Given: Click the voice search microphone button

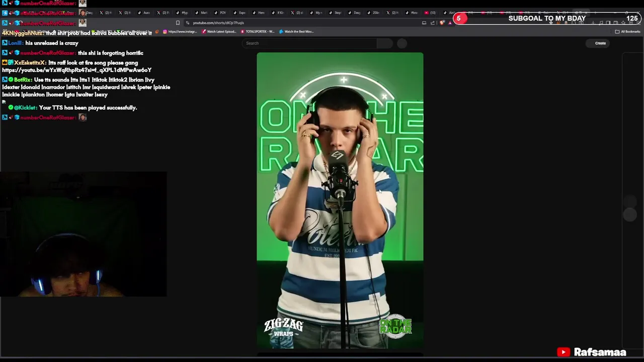Looking at the screenshot, I should (402, 43).
